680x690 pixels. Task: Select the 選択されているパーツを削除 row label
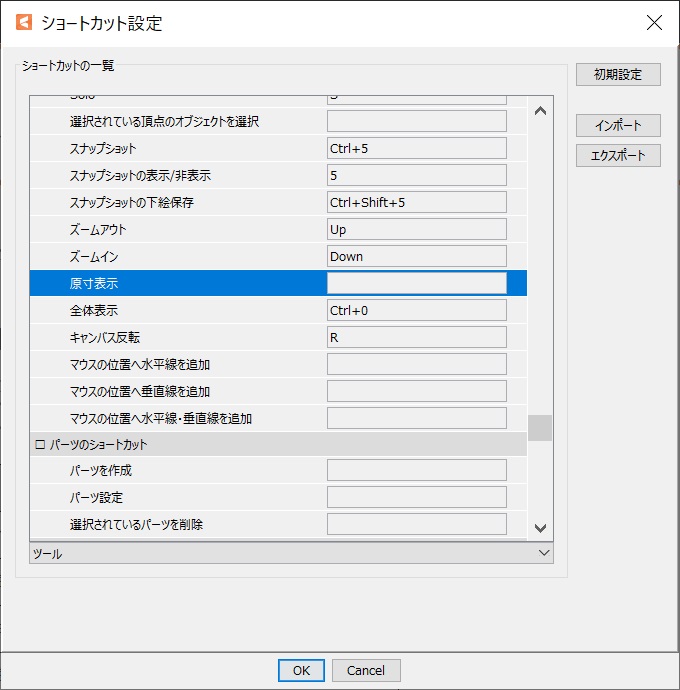(136, 524)
